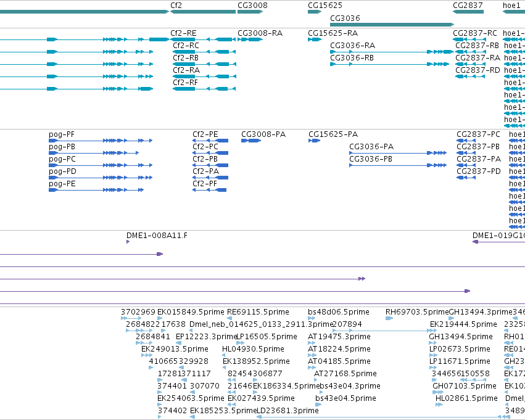Select the Cf2-RC transcript

click(204, 52)
